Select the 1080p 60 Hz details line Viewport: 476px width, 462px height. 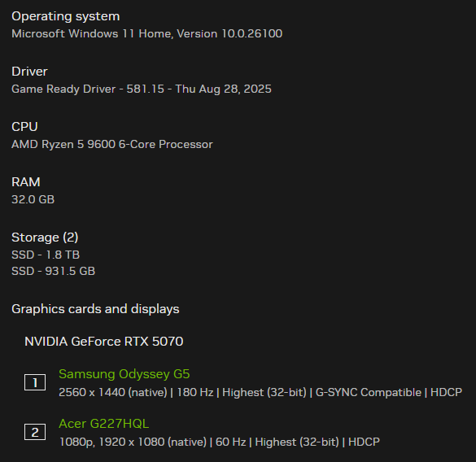(x=219, y=442)
